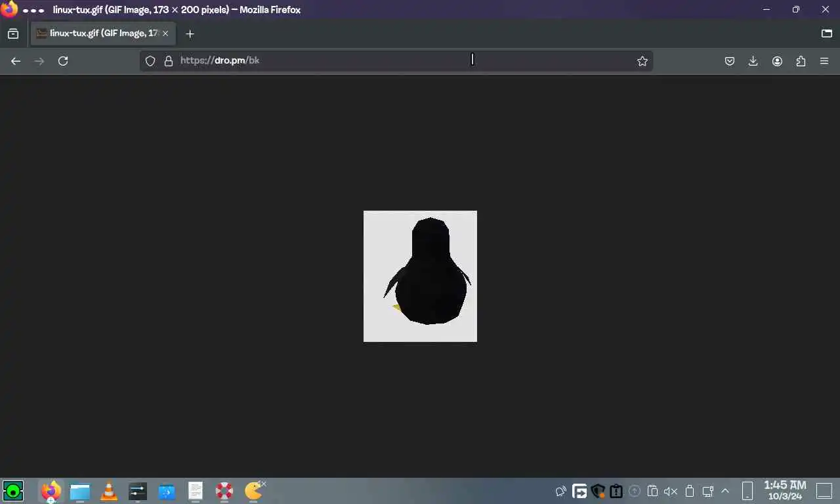Toggle the muted volume icon
The image size is (840, 504).
(671, 491)
